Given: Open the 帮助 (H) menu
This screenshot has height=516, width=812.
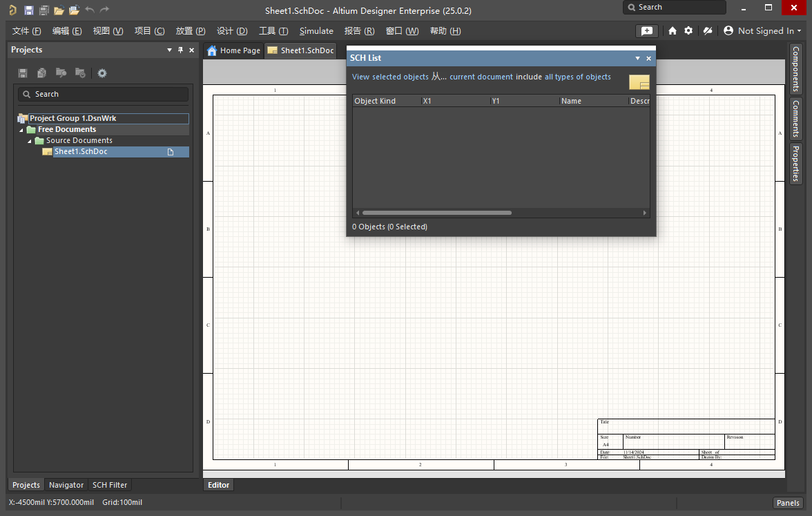Looking at the screenshot, I should 445,30.
